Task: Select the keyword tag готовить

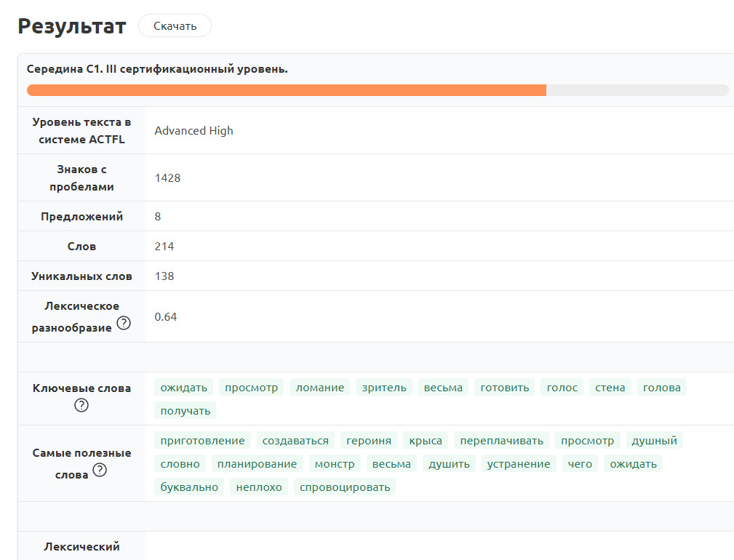Action: pyautogui.click(x=505, y=388)
